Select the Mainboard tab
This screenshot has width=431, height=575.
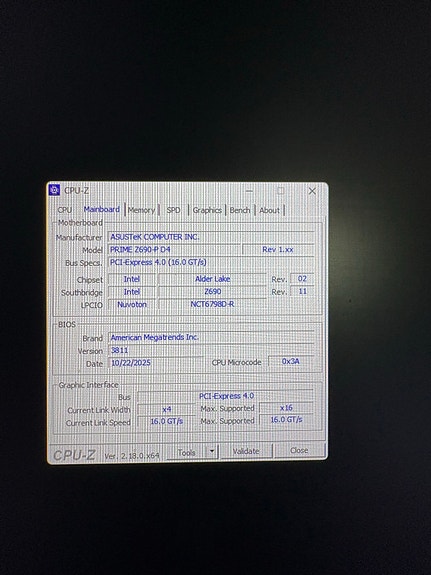coord(102,209)
